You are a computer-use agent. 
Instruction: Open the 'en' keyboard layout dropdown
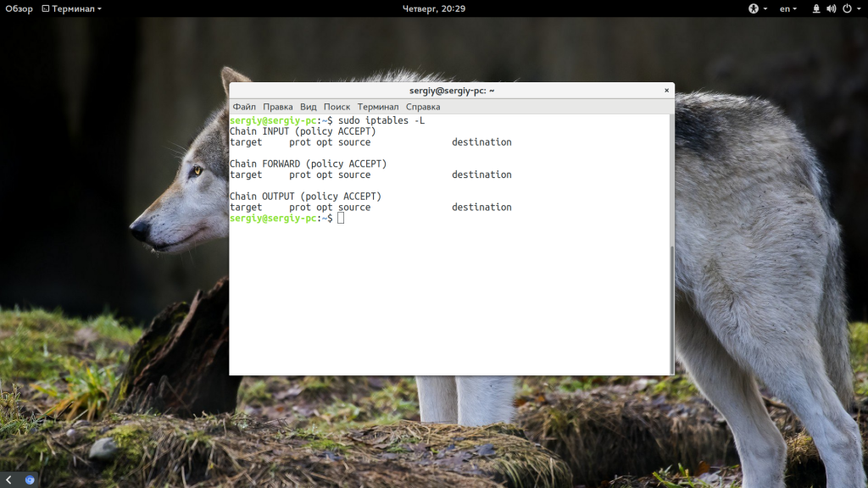(x=788, y=8)
